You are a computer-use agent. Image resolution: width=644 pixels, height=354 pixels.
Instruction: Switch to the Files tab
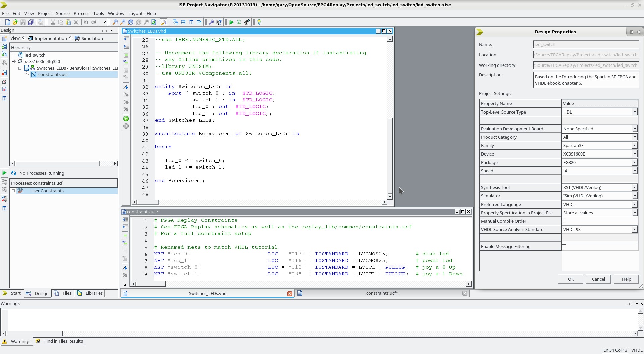[63, 293]
